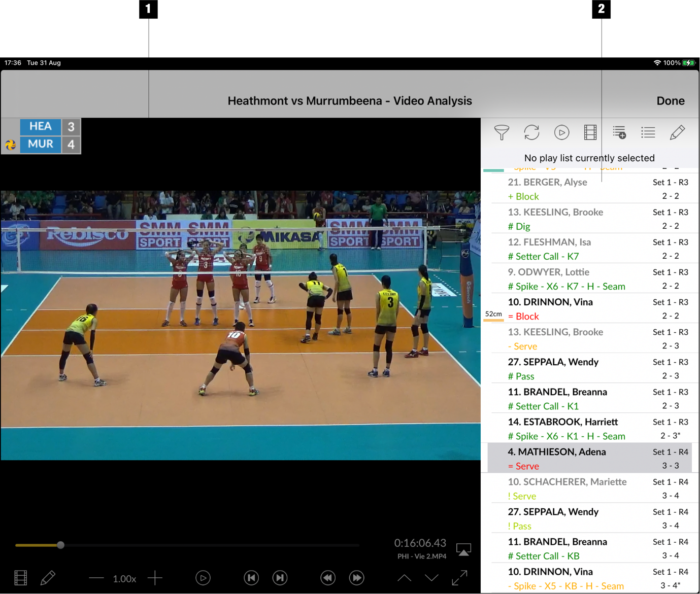Tap Done to exit video analysis
700x594 pixels.
[x=671, y=100]
